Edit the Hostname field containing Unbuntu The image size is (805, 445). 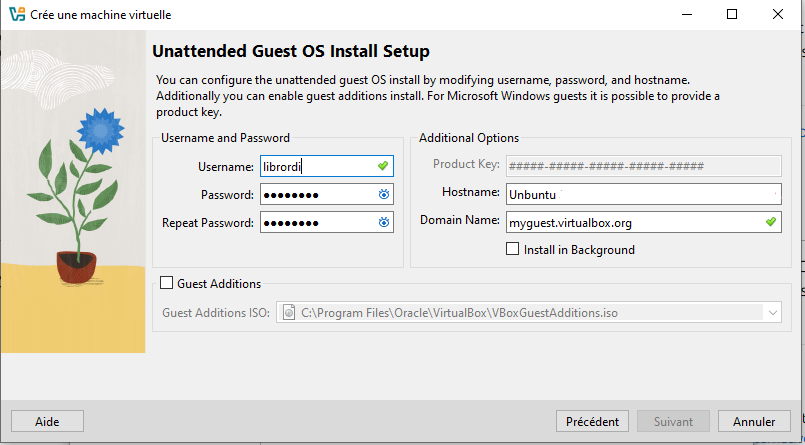640,194
